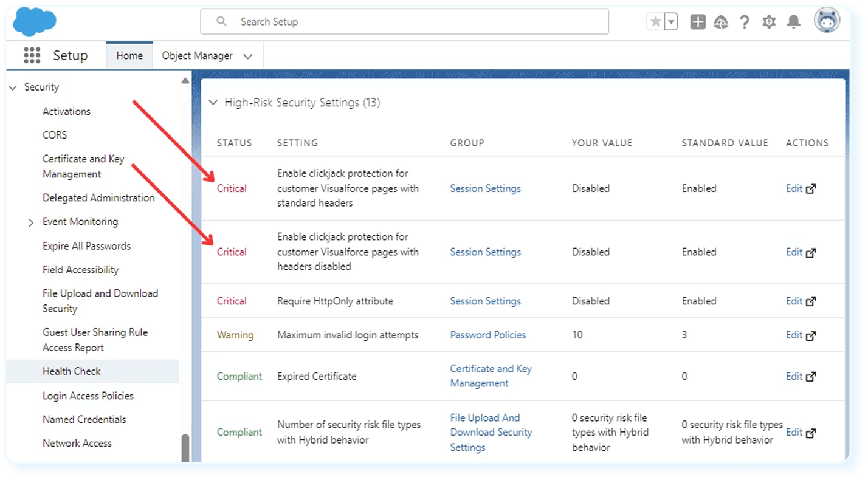
Task: Open the App Launcher grid icon
Action: tap(32, 55)
